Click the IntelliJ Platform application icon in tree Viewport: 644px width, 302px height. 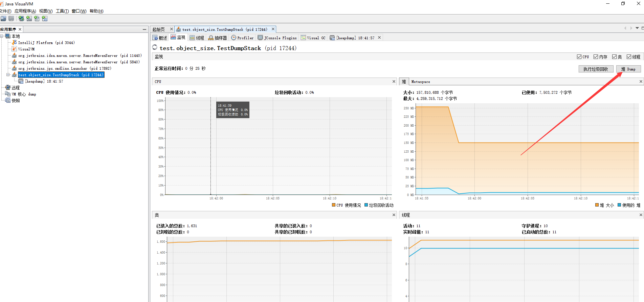[14, 43]
